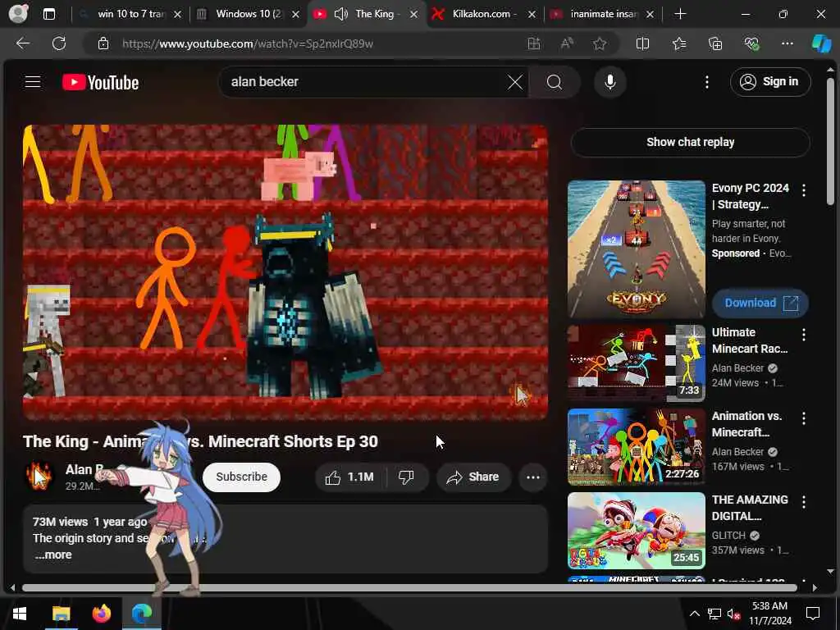The image size is (840, 630).
Task: Open Copilot sidebar icon
Action: [821, 43]
